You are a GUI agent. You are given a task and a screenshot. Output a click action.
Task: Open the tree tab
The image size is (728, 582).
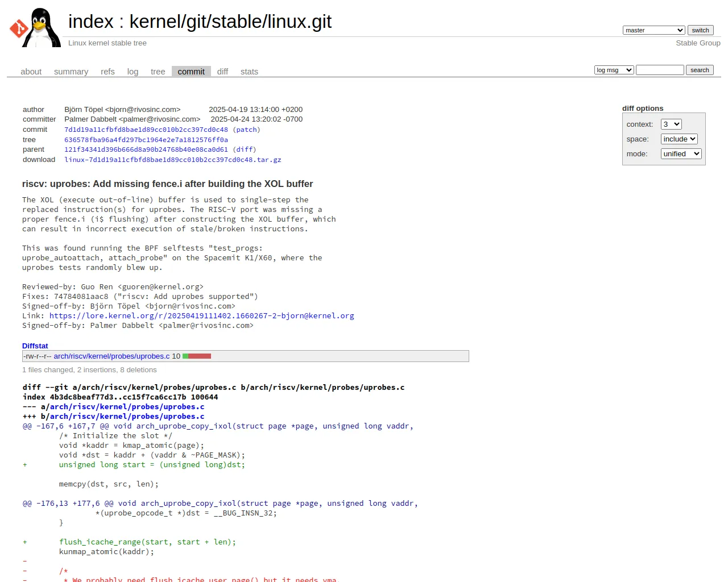[x=158, y=72]
